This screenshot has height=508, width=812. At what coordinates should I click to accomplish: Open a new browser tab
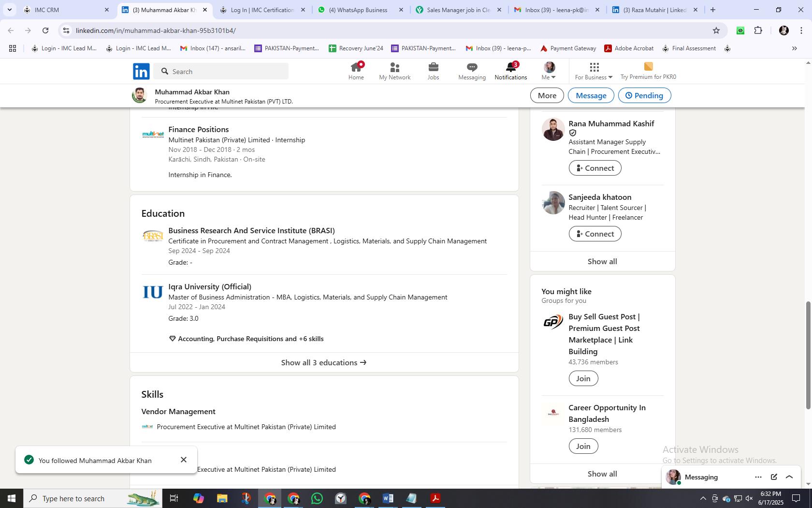(712, 10)
